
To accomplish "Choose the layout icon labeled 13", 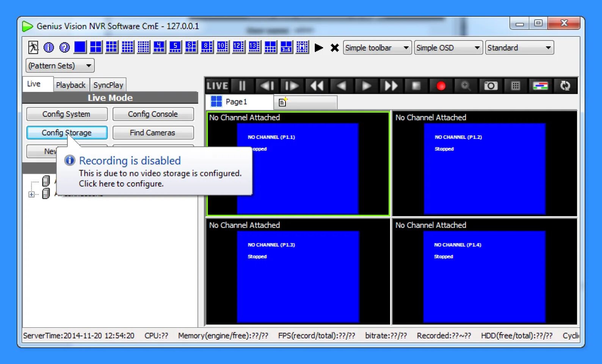I will tap(254, 47).
